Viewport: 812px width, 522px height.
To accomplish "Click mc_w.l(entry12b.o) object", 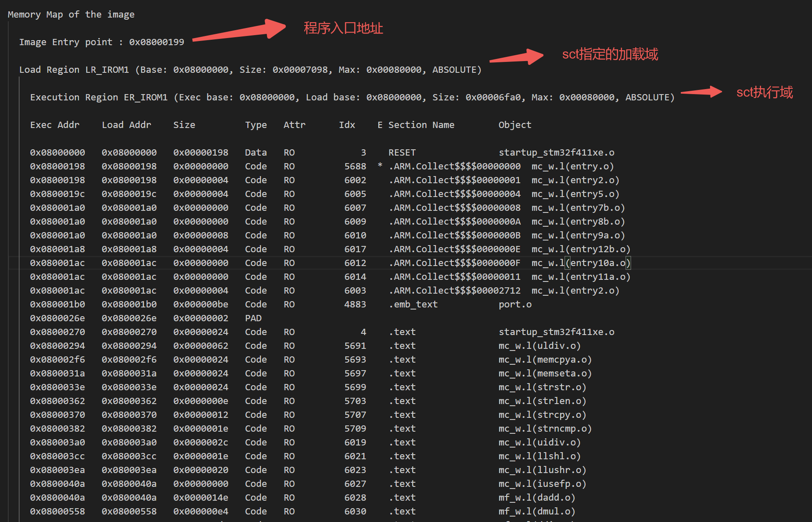I will 581,249.
